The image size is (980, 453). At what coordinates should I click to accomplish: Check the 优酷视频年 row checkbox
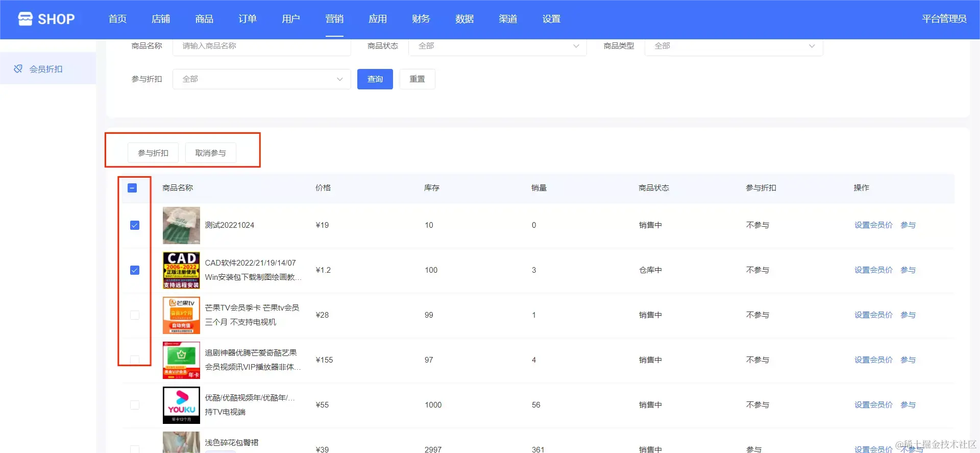click(135, 405)
